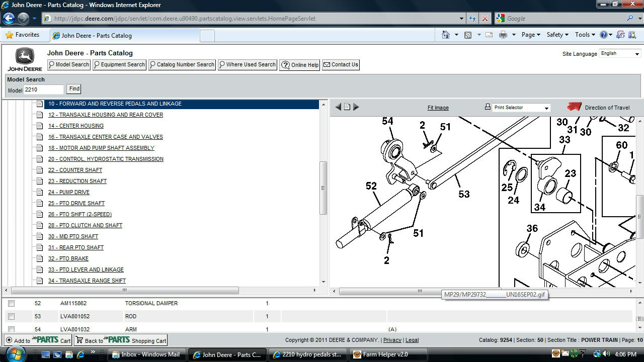Click the printer icon beside Print Selector
The image size is (644, 362).
click(488, 107)
